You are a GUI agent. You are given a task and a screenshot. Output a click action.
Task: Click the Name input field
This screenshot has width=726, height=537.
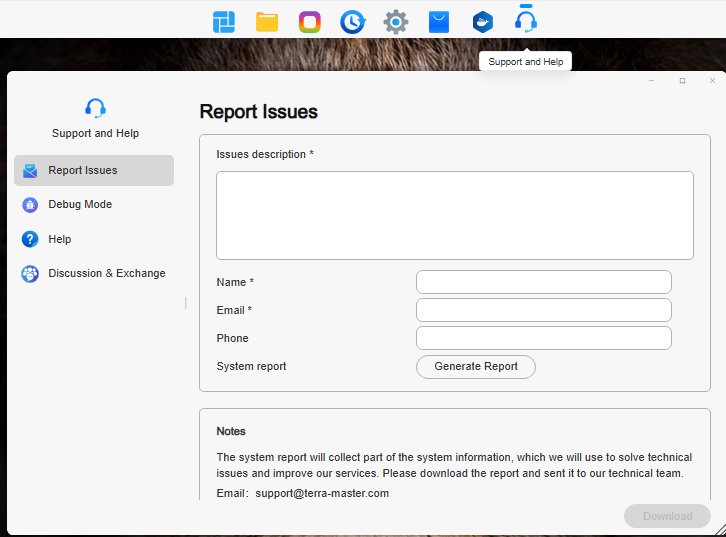click(544, 282)
